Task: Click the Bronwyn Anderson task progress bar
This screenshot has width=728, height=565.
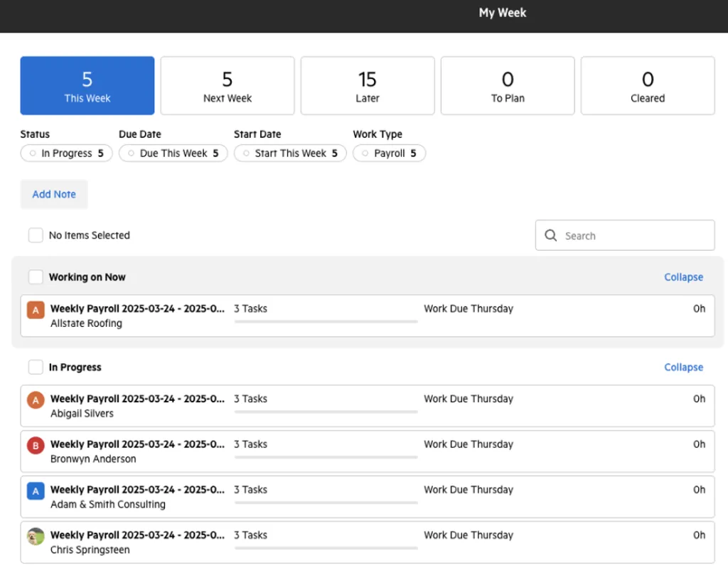Action: point(326,457)
